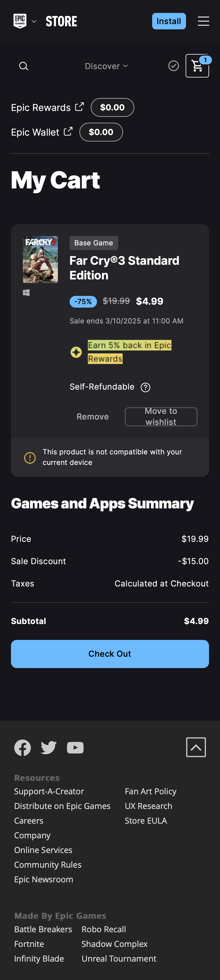Remove Far Cry 3 from the cart
This screenshot has height=980, width=220.
tap(92, 416)
